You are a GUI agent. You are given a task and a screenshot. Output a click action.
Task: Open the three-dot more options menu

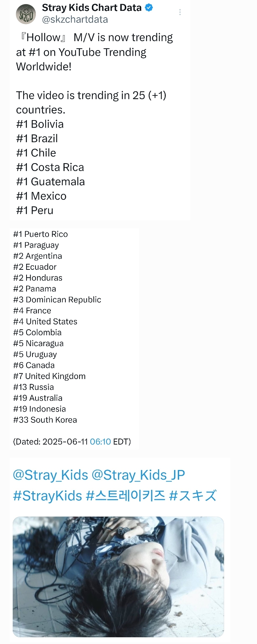coord(180,12)
